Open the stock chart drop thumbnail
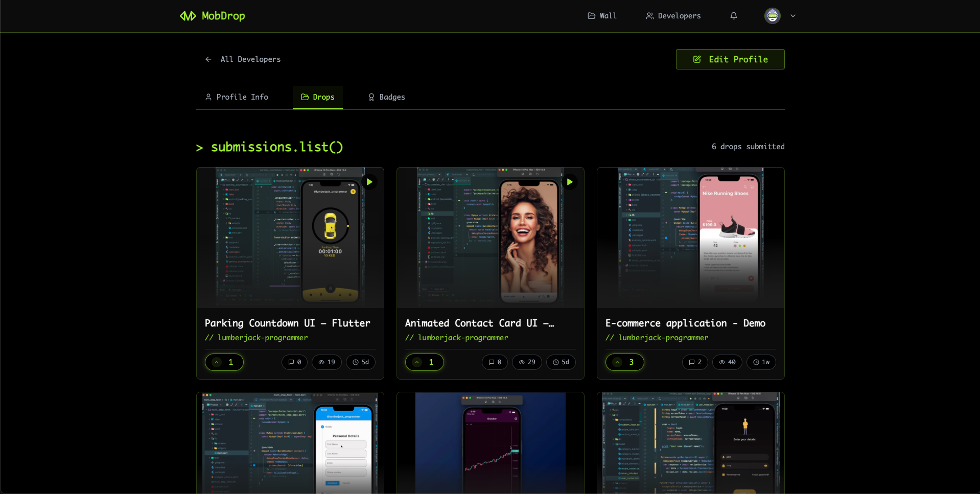The height and width of the screenshot is (494, 980). 491,443
